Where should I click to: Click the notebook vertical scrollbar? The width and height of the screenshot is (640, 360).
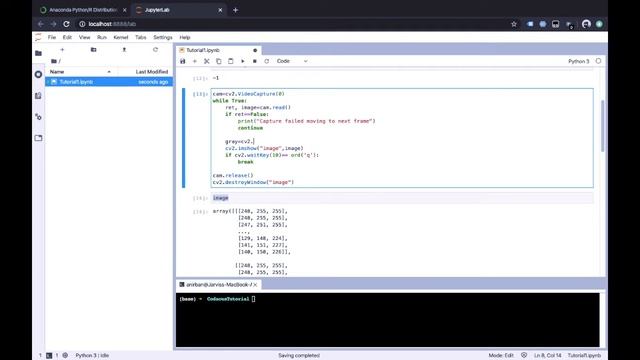[x=603, y=126]
